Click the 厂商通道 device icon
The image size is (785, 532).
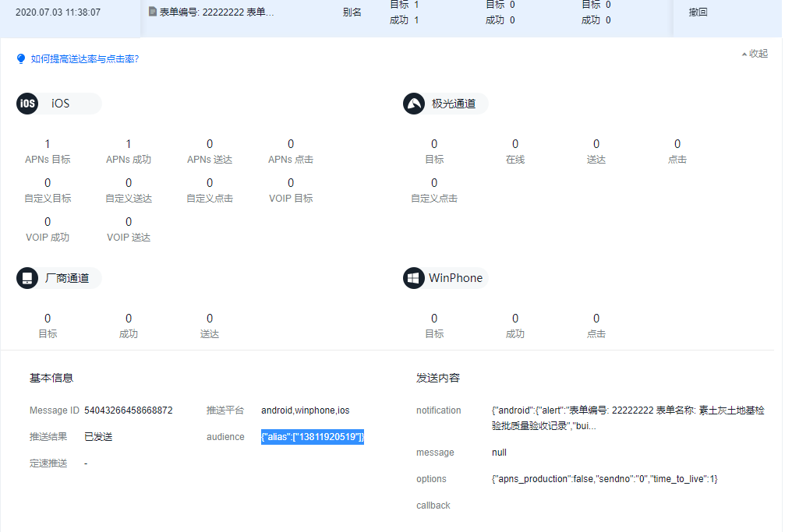point(27,278)
